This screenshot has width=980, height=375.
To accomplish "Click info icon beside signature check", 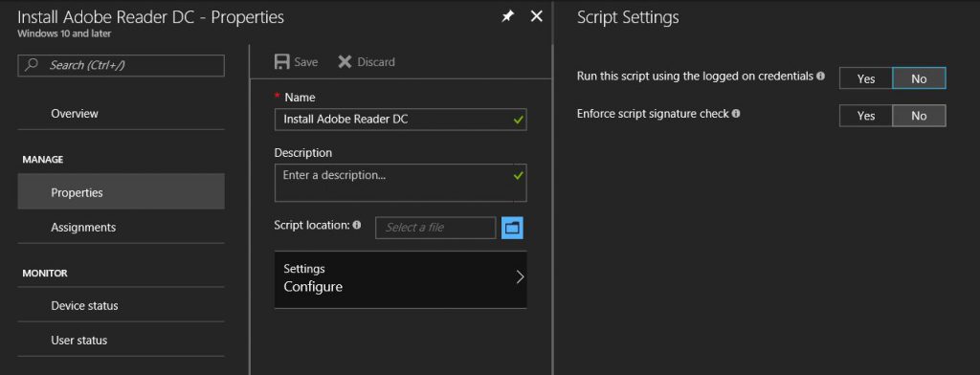I will (736, 114).
